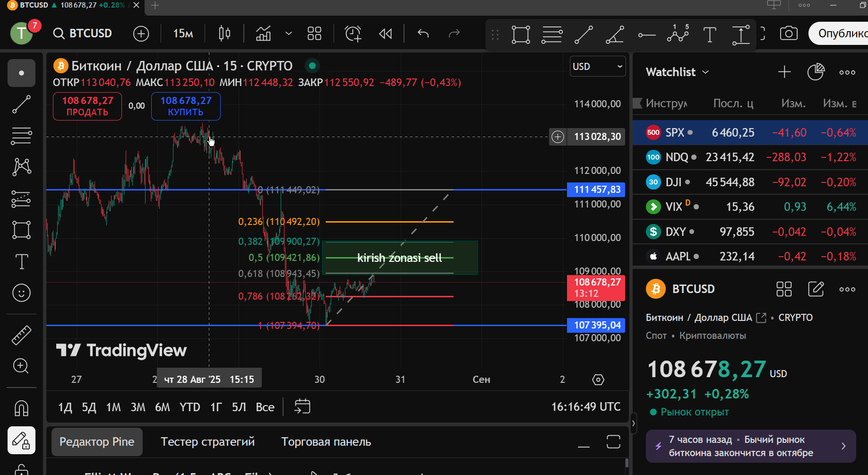
Task: Open patterns tool group in left sidebar
Action: coord(21,167)
